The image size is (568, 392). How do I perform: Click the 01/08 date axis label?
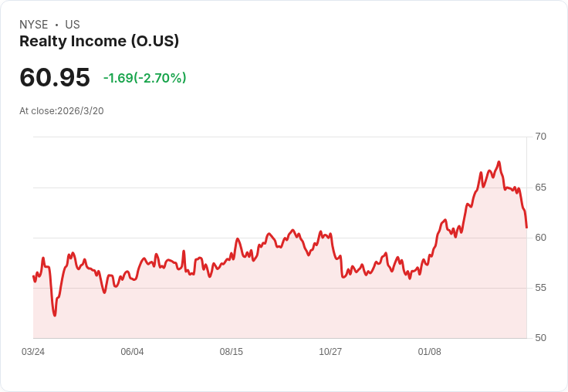click(x=430, y=352)
